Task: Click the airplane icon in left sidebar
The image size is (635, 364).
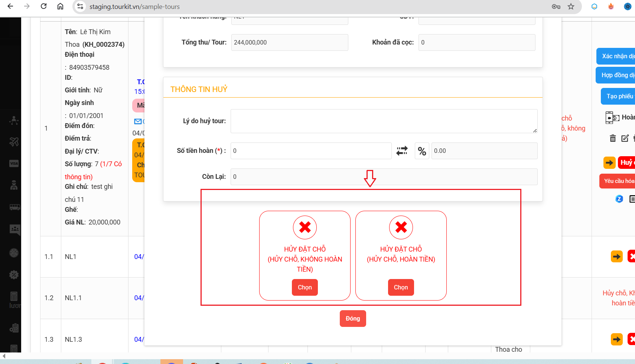Action: coord(14,142)
